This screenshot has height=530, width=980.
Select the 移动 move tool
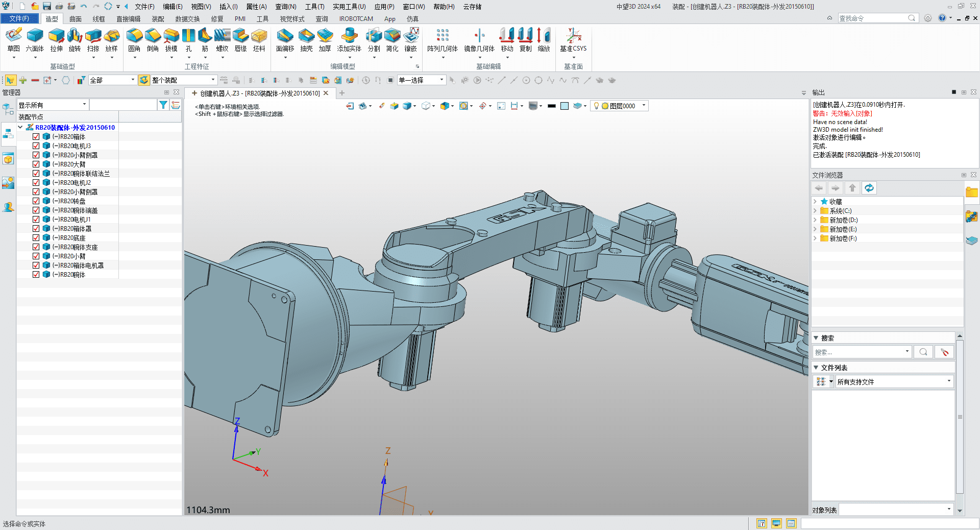(x=507, y=40)
